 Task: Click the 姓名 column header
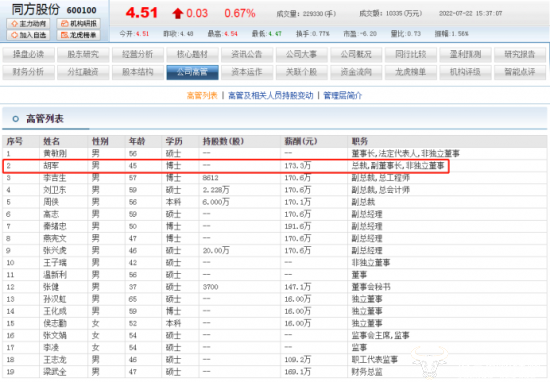52,141
